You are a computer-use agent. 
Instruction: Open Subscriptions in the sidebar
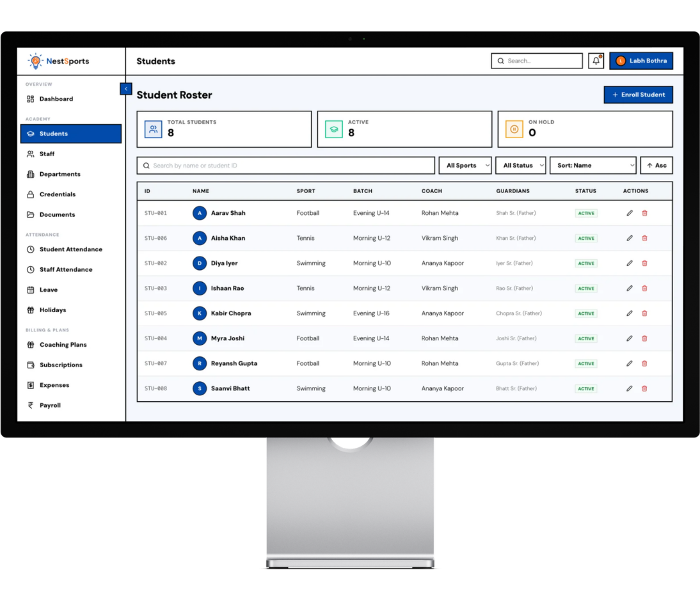(71, 365)
